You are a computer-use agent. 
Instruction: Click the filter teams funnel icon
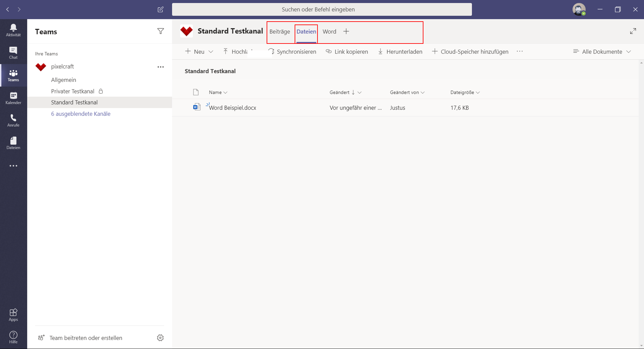pyautogui.click(x=160, y=31)
